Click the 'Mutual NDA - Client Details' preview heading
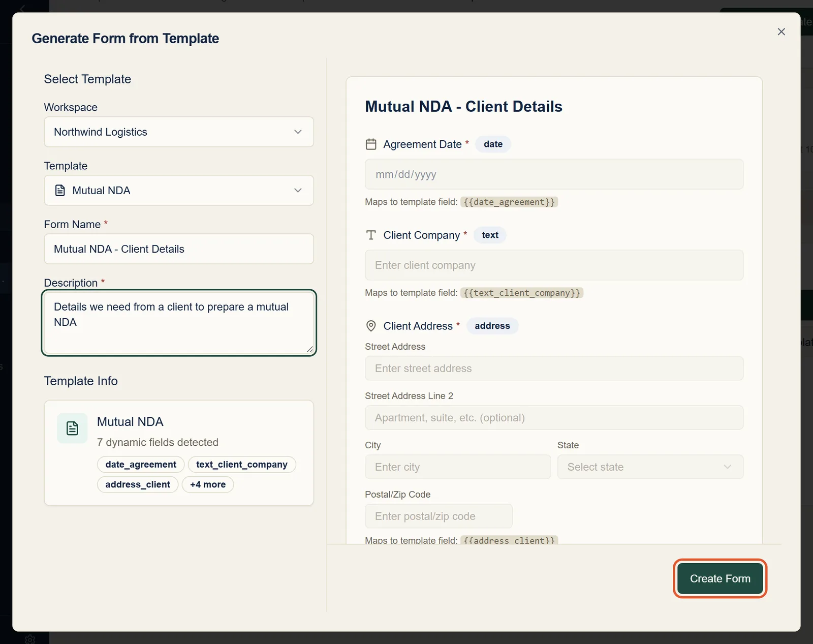The width and height of the screenshot is (813, 644). click(x=463, y=107)
